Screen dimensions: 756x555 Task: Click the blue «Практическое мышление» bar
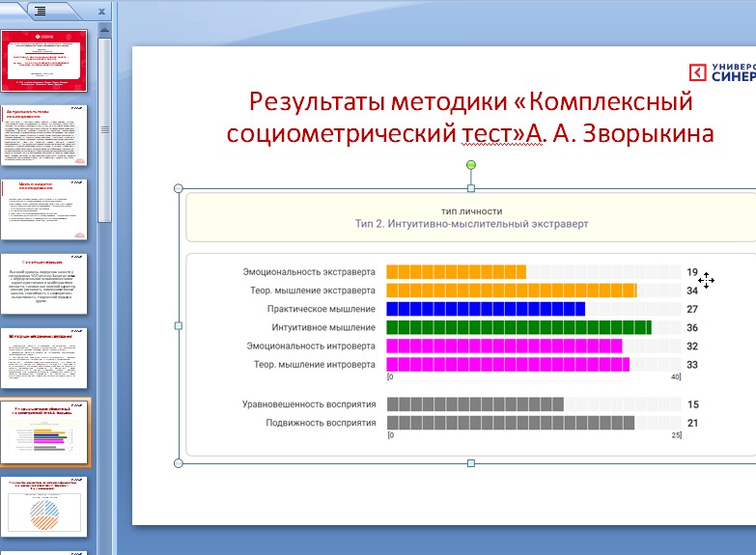[486, 309]
